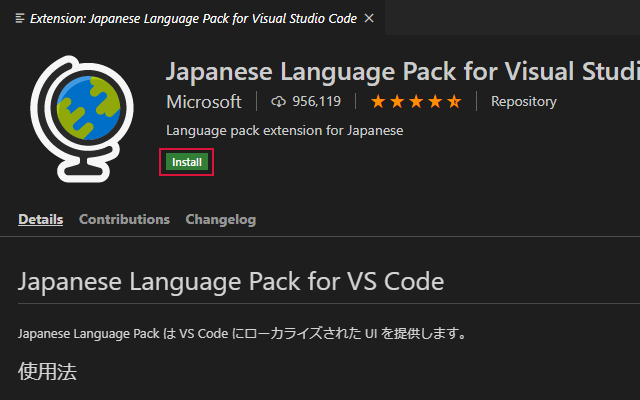Screen dimensions: 640x400
Task: Click the lines icon on the editor tab
Action: [x=20, y=18]
